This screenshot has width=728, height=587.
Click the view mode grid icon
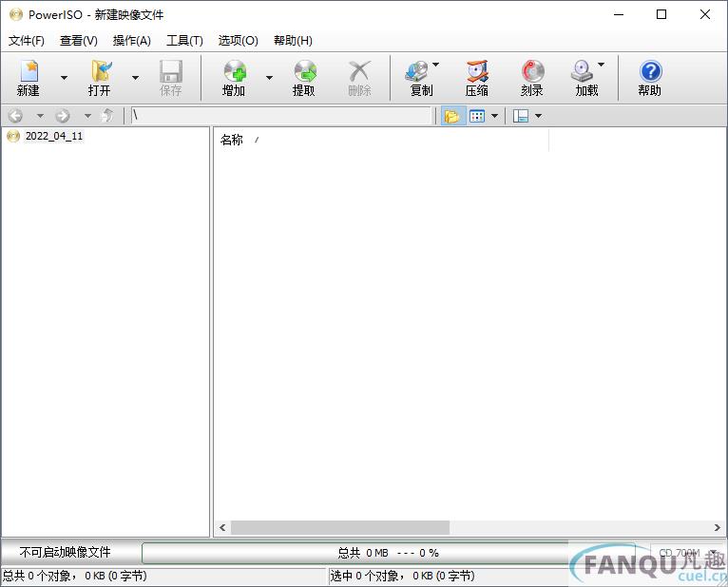[477, 116]
